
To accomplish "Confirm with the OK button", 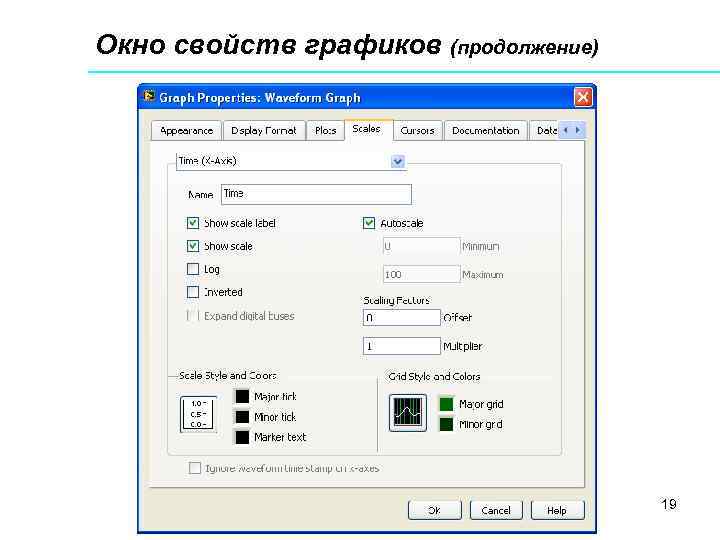I will (x=434, y=510).
